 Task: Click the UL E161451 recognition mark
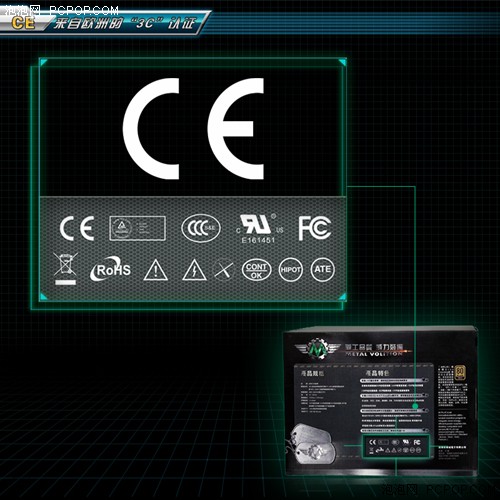(x=259, y=229)
